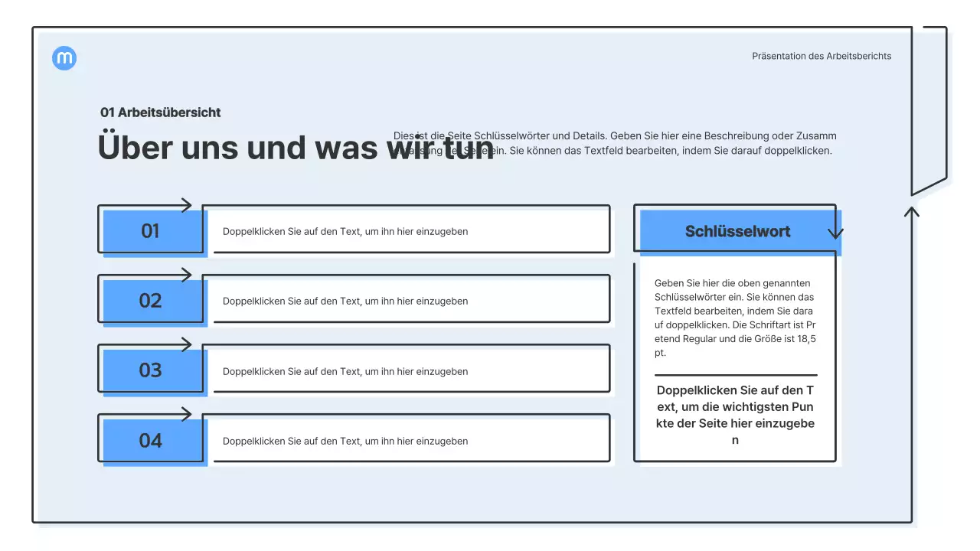Click the circular "m" logo
Screen dimensions: 980x551
click(64, 57)
